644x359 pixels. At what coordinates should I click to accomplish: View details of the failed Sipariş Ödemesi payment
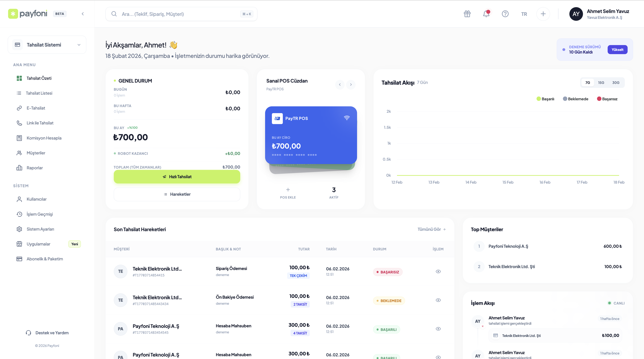coord(438,272)
